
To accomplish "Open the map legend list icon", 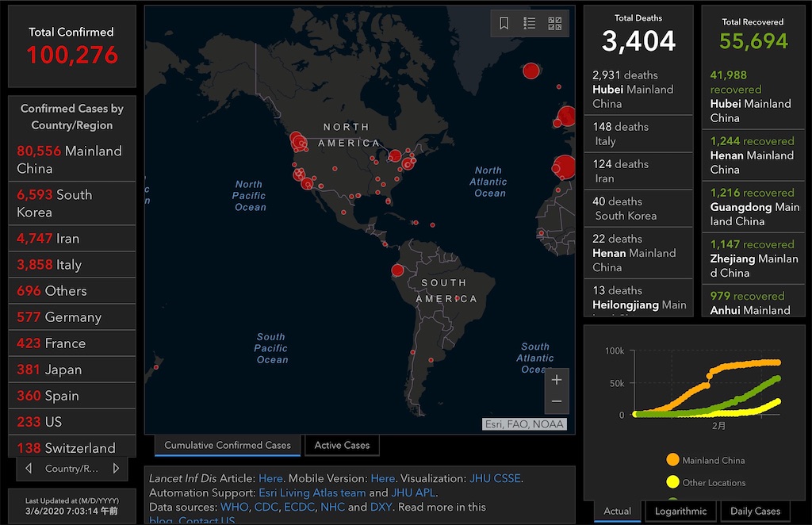I will (529, 23).
